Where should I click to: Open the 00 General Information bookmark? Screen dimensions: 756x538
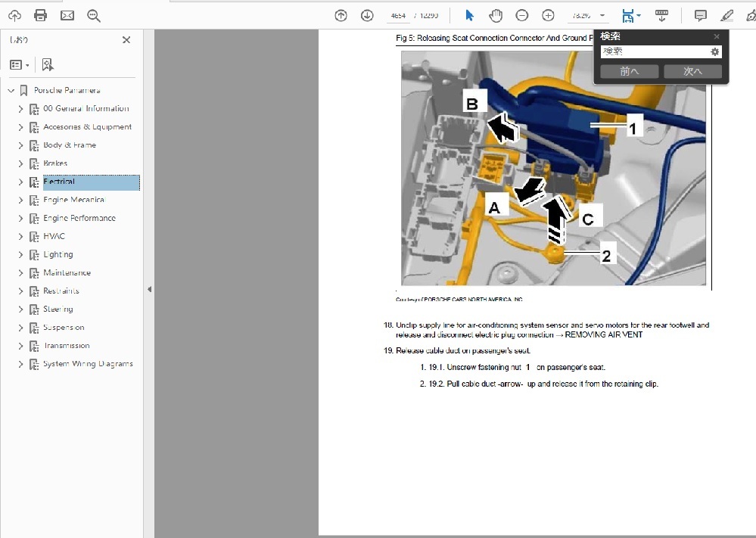[86, 108]
